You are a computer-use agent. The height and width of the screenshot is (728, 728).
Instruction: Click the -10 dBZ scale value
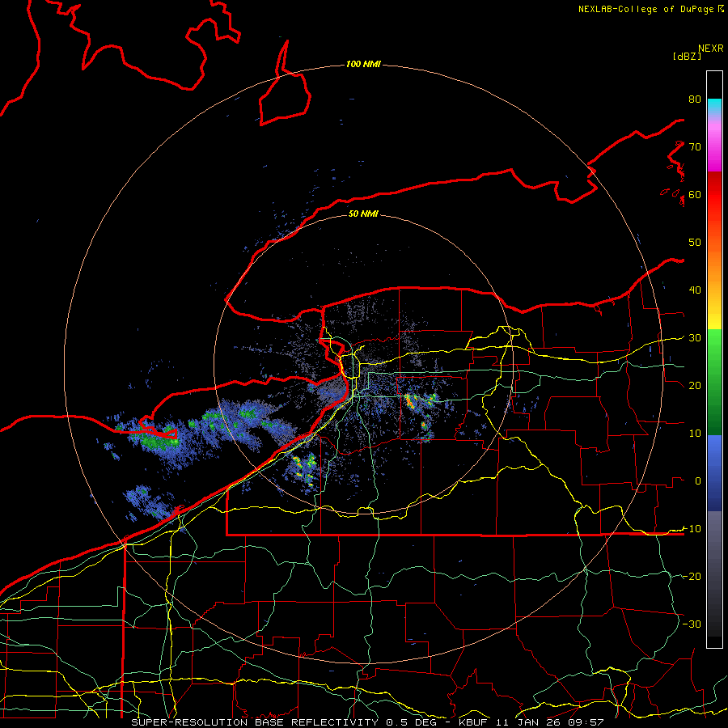click(x=692, y=529)
